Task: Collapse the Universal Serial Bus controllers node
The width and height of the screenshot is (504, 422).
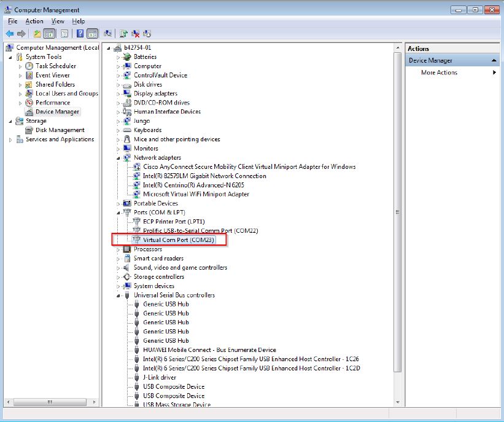Action: pyautogui.click(x=118, y=295)
